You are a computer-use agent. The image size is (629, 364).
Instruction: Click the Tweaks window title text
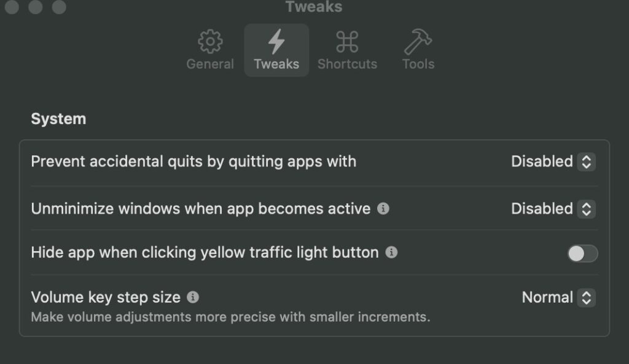(314, 7)
